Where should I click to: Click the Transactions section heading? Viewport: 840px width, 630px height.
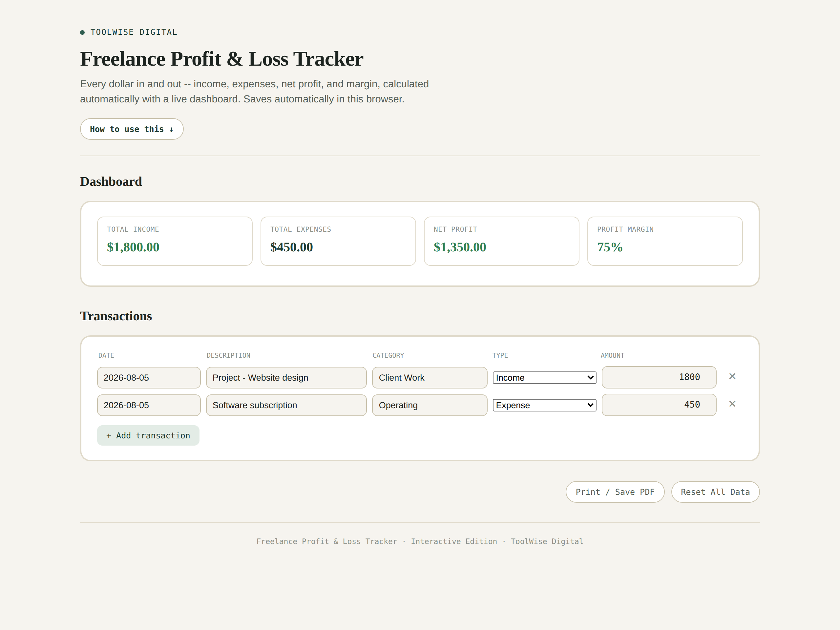click(116, 316)
